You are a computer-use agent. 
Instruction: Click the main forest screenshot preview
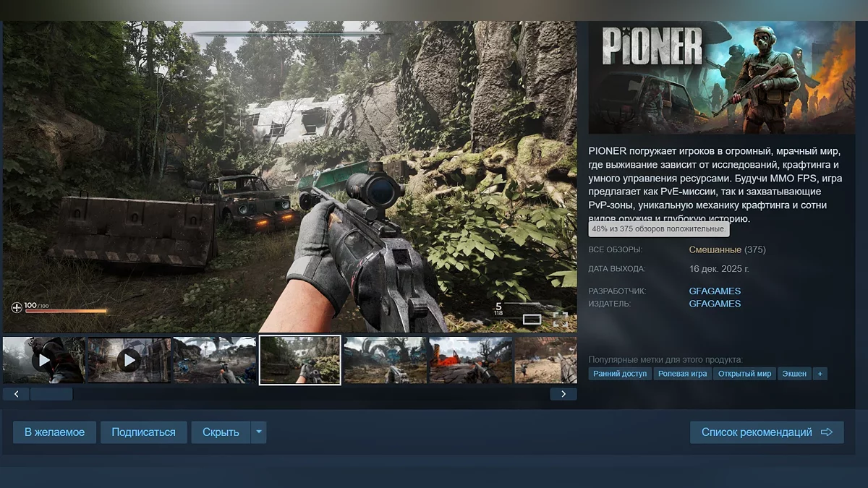pos(289,177)
